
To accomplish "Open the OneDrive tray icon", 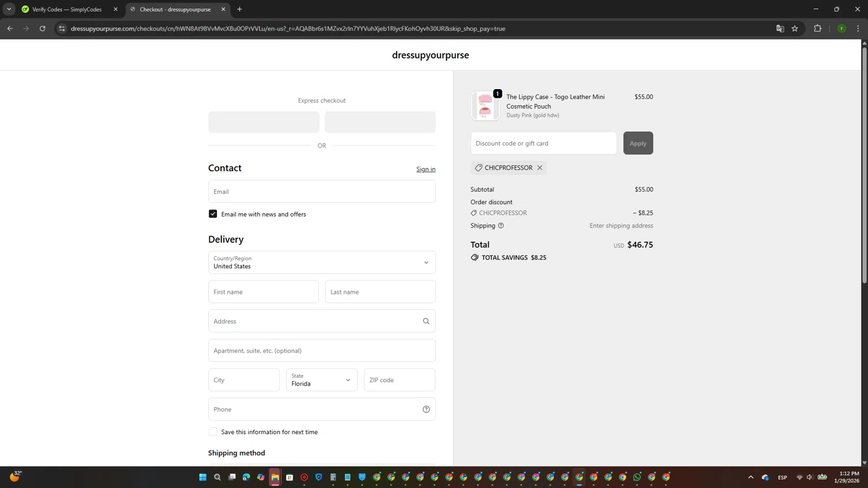I will point(766,477).
